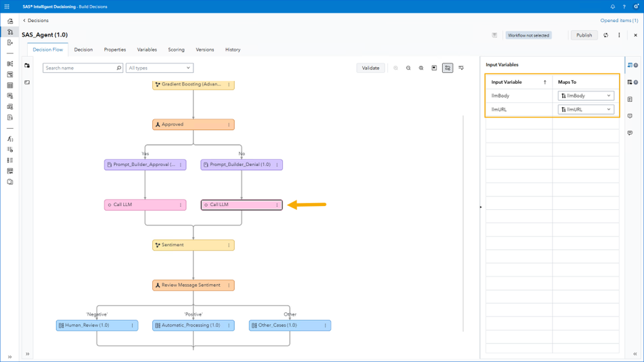The width and height of the screenshot is (644, 362).
Task: Open the bottom clipboard icon in sidebar
Action: 10,182
